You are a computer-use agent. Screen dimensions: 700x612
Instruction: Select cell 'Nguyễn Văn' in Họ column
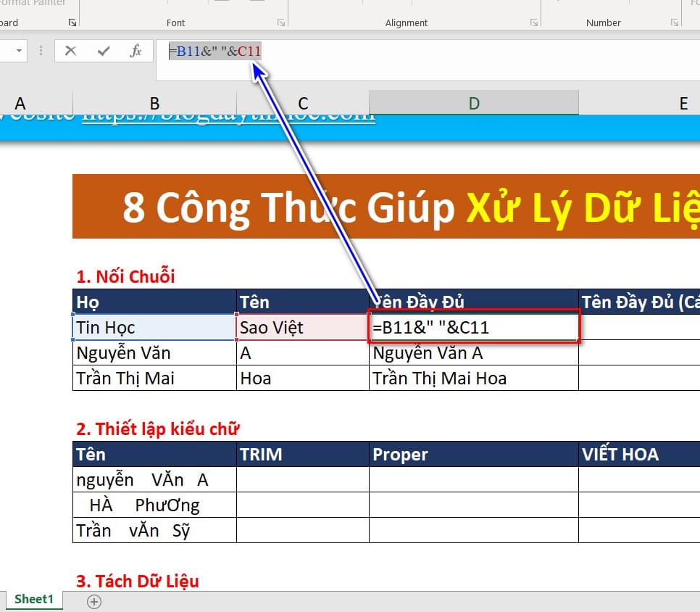pos(154,353)
